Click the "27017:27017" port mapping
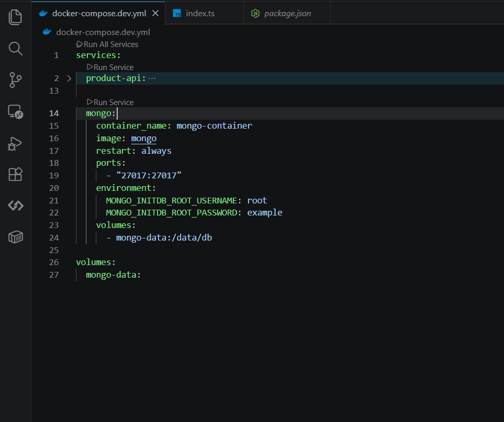Viewport: 504px width, 422px height. [149, 175]
